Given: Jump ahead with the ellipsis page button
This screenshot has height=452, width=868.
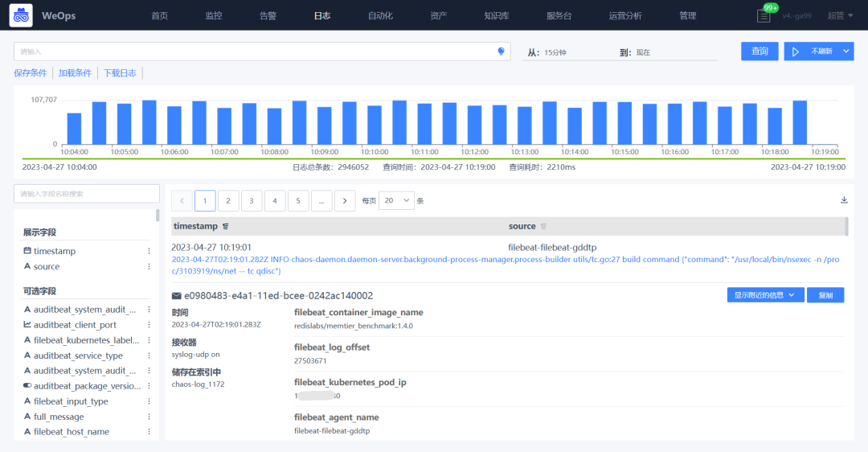Looking at the screenshot, I should (x=321, y=200).
